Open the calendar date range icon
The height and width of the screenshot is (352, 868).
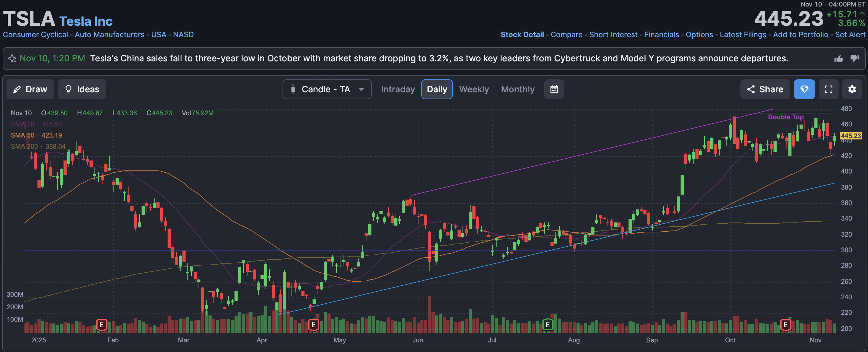tap(554, 89)
